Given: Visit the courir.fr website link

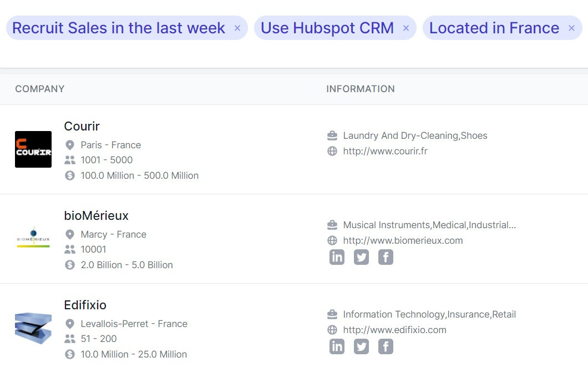Looking at the screenshot, I should click(x=385, y=151).
